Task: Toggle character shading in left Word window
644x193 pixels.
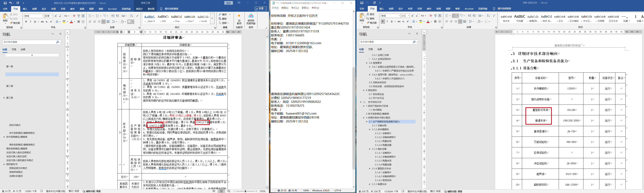Action: (x=79, y=22)
